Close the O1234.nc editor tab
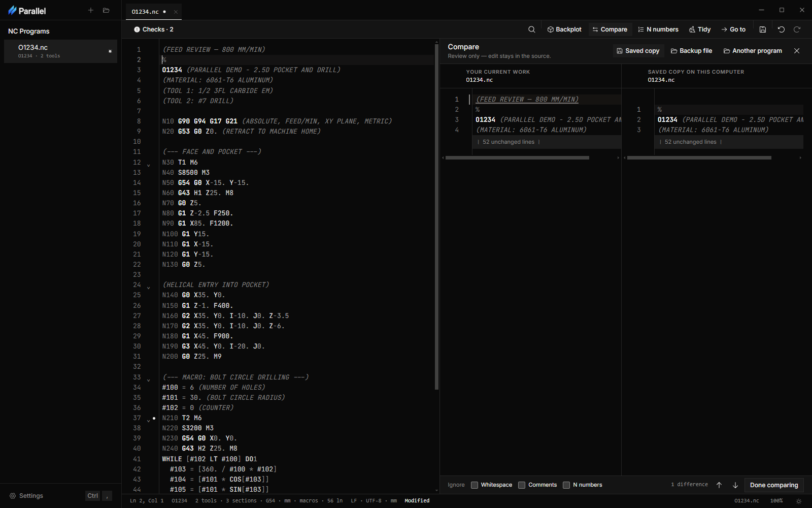 point(176,12)
